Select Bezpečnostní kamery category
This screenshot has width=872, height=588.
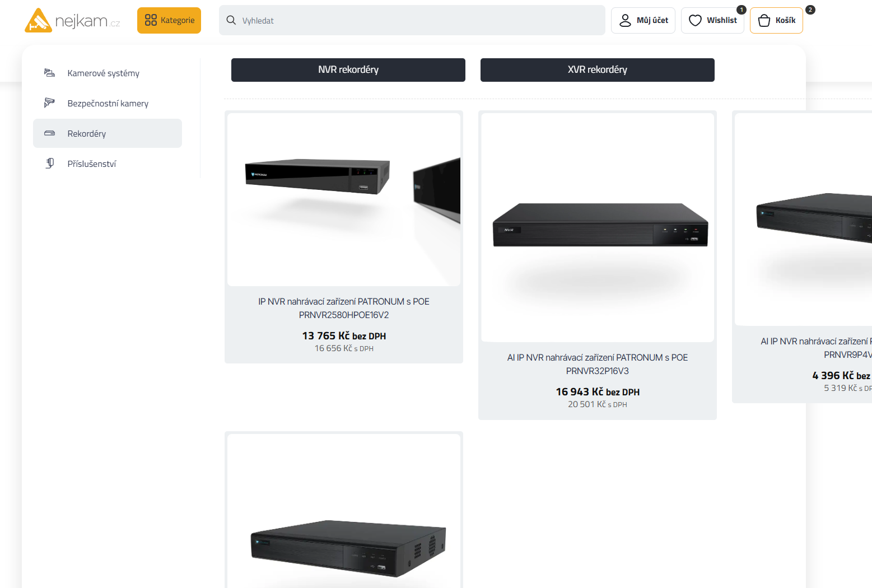point(108,104)
